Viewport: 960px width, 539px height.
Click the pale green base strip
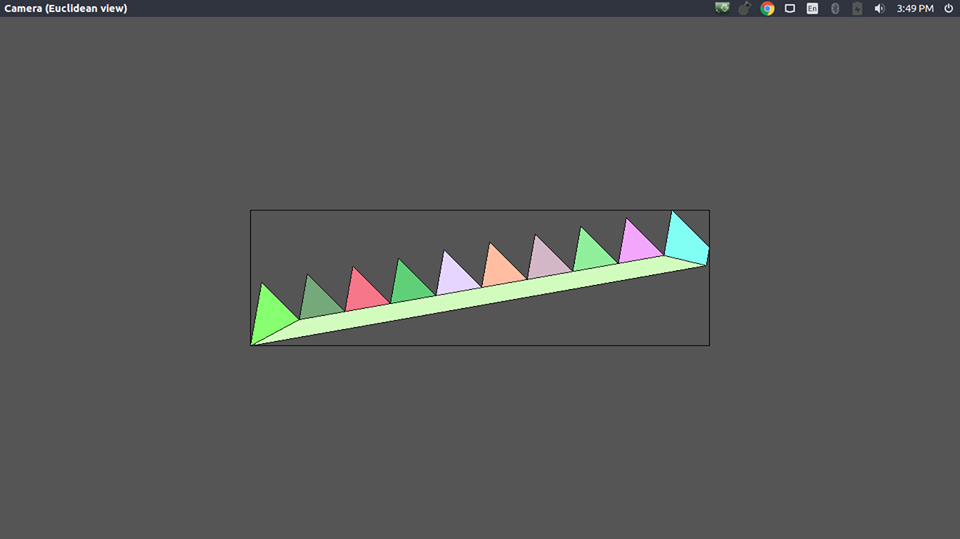[478, 297]
